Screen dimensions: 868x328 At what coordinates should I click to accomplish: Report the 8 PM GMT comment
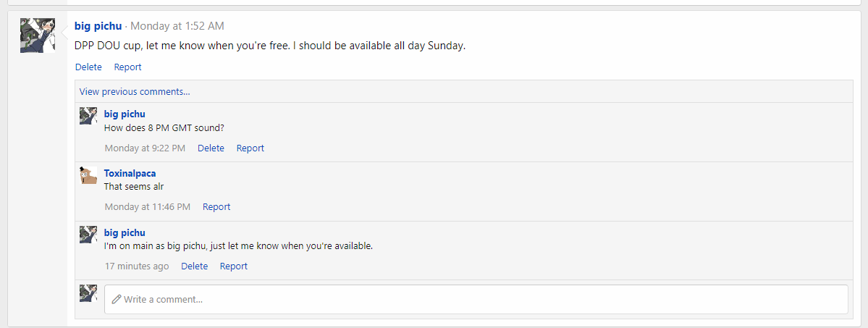tap(250, 148)
